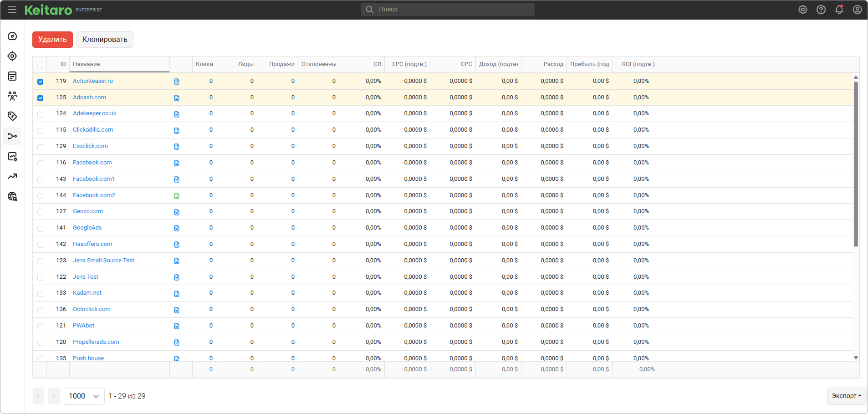Uncheck the Adcash.com row checkbox
The width and height of the screenshot is (868, 414).
(x=40, y=98)
